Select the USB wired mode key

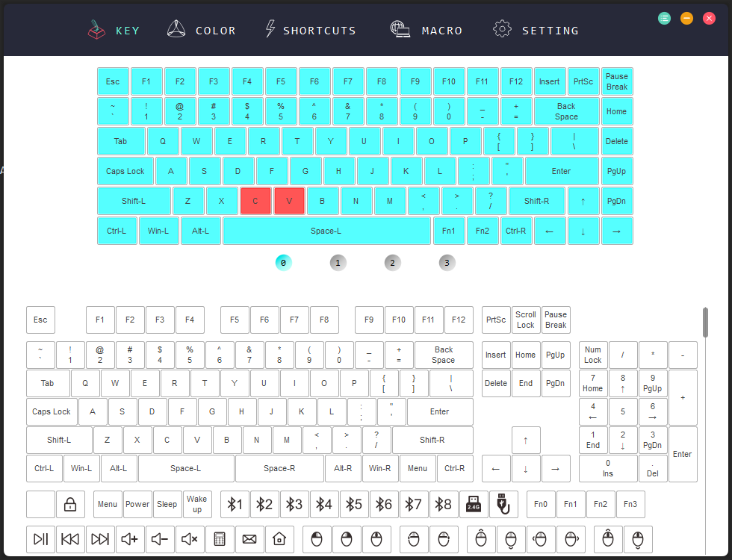coord(503,505)
